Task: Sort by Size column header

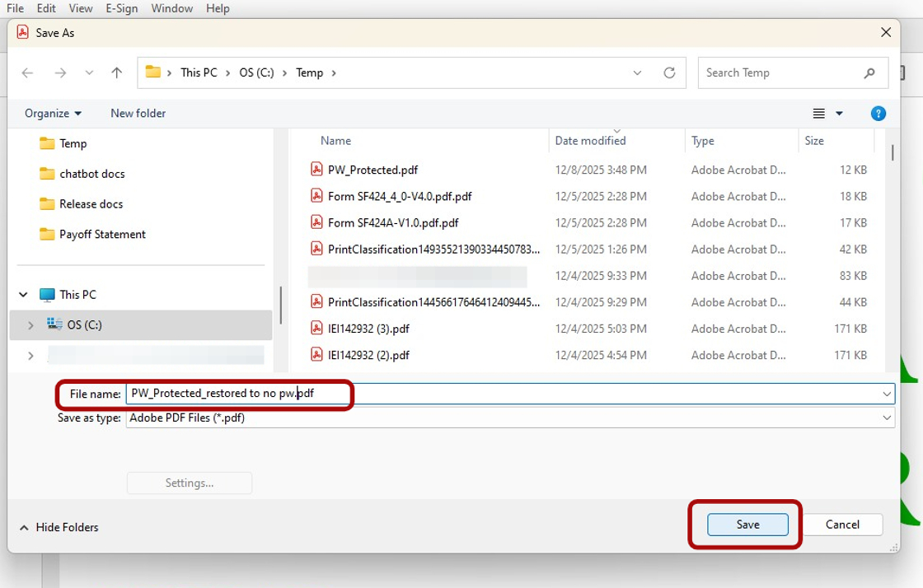Action: click(815, 141)
